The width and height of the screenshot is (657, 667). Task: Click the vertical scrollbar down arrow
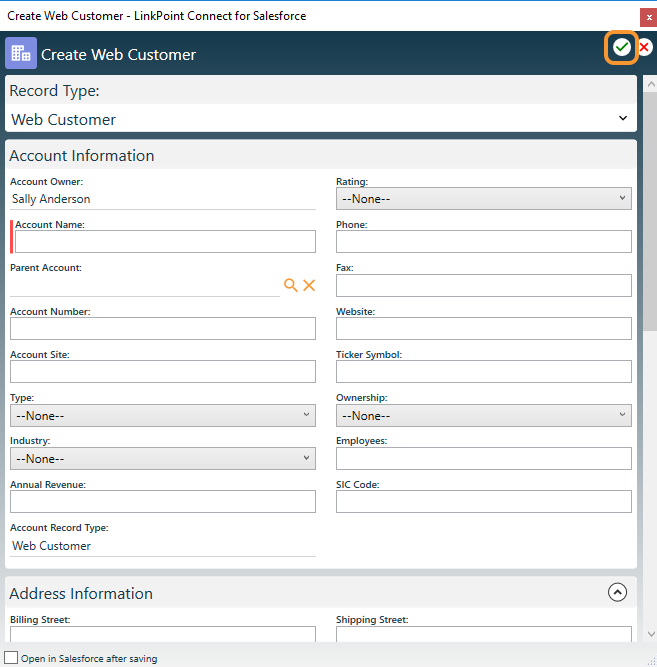click(650, 634)
